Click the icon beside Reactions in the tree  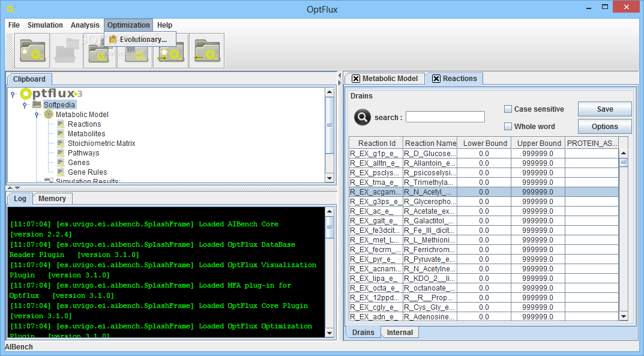click(x=61, y=124)
